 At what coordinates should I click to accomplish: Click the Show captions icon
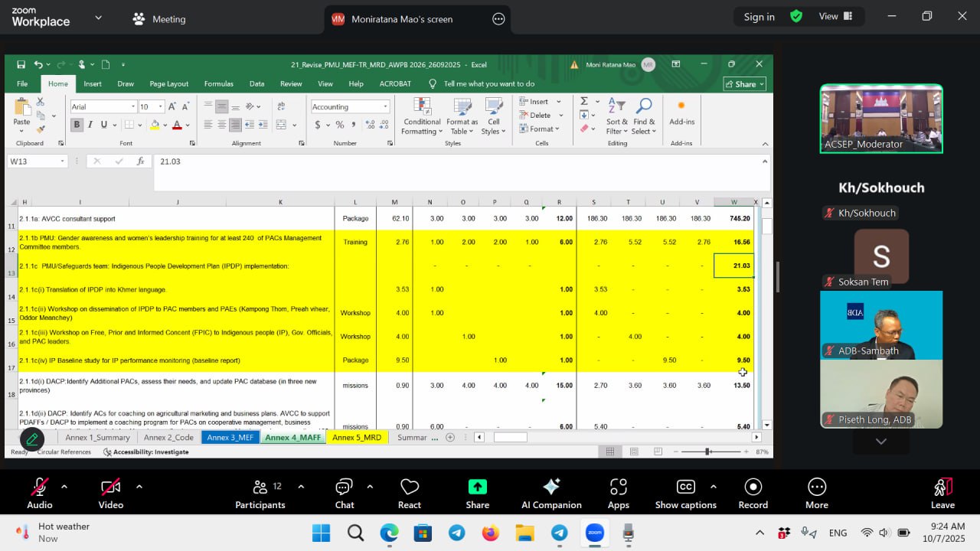pyautogui.click(x=685, y=487)
